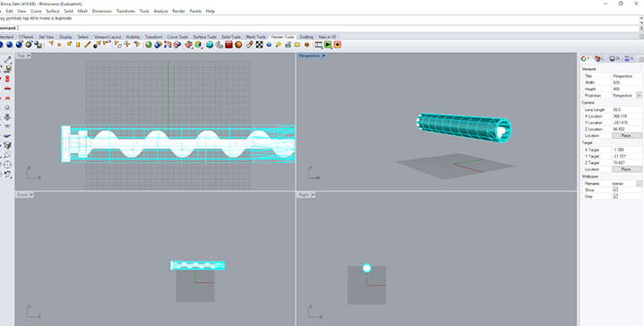The image size is (644, 326).
Task: Click the black-white checkerboard texture icon
Action: [x=259, y=45]
